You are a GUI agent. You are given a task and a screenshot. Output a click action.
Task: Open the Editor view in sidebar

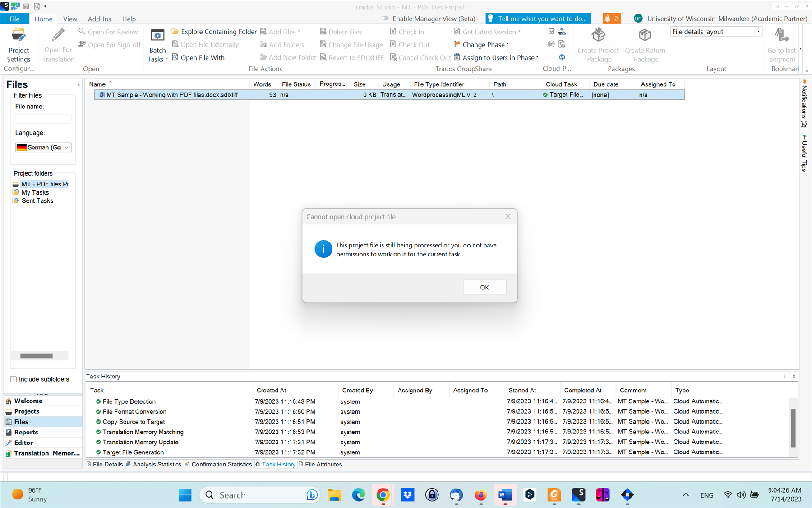(23, 443)
